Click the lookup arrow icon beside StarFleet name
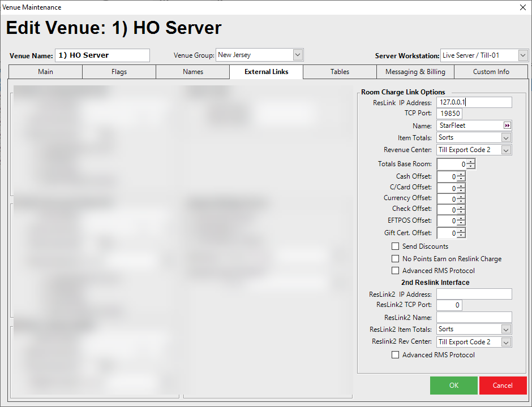 pos(507,125)
